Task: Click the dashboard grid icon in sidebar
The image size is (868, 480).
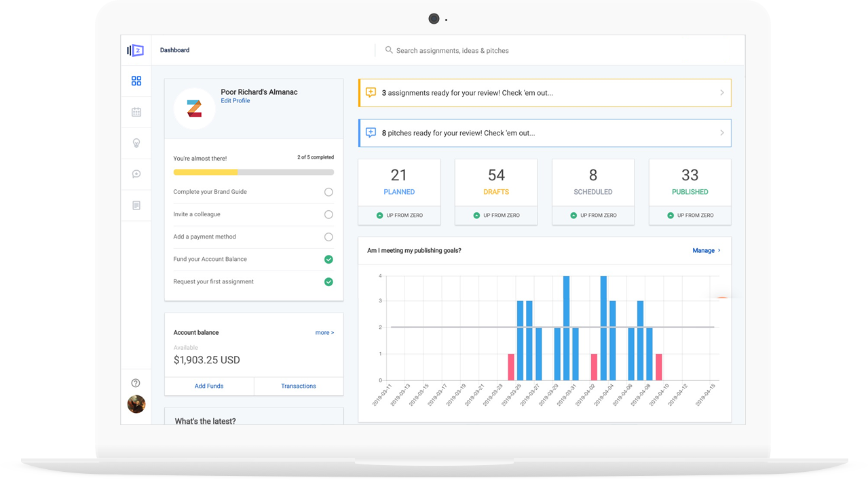Action: [x=136, y=81]
